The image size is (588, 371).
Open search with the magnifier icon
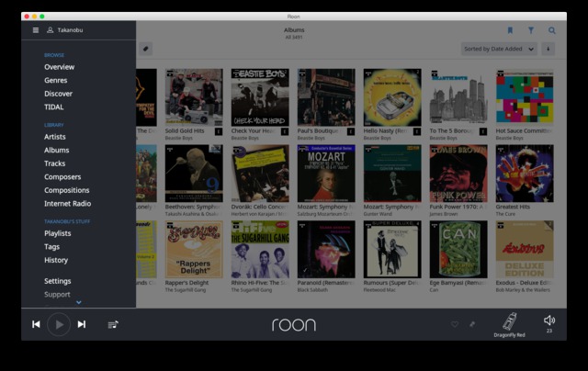point(551,30)
